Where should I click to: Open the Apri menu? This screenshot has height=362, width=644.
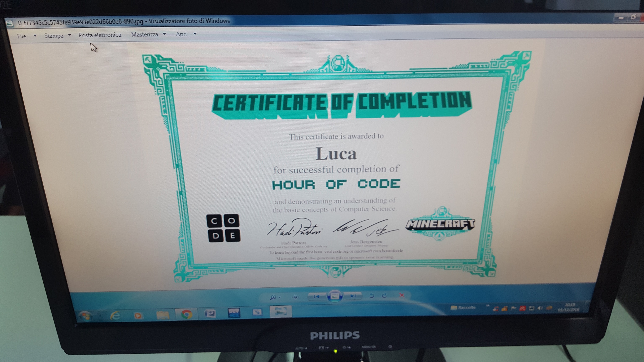click(181, 34)
